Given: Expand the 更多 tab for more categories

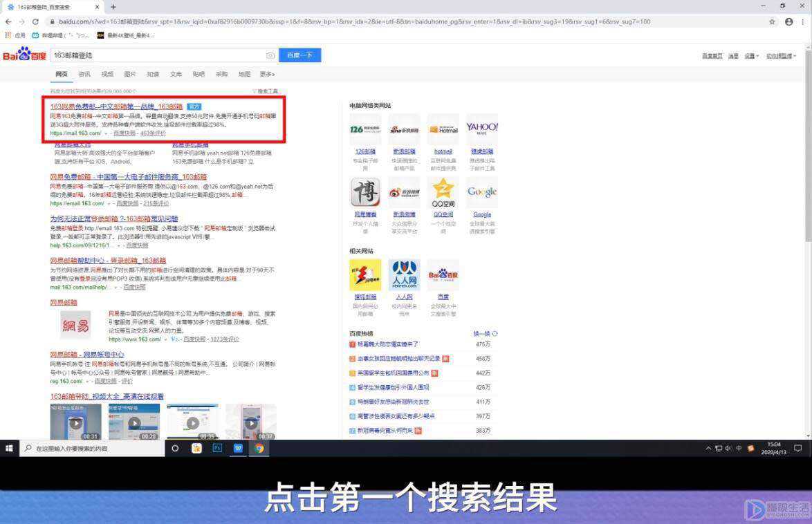Looking at the screenshot, I should (267, 74).
